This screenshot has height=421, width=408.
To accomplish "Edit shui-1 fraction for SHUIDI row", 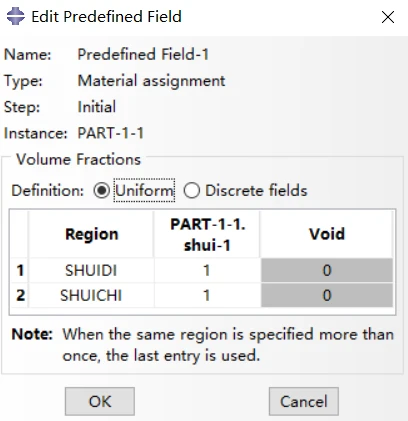I will tap(207, 270).
